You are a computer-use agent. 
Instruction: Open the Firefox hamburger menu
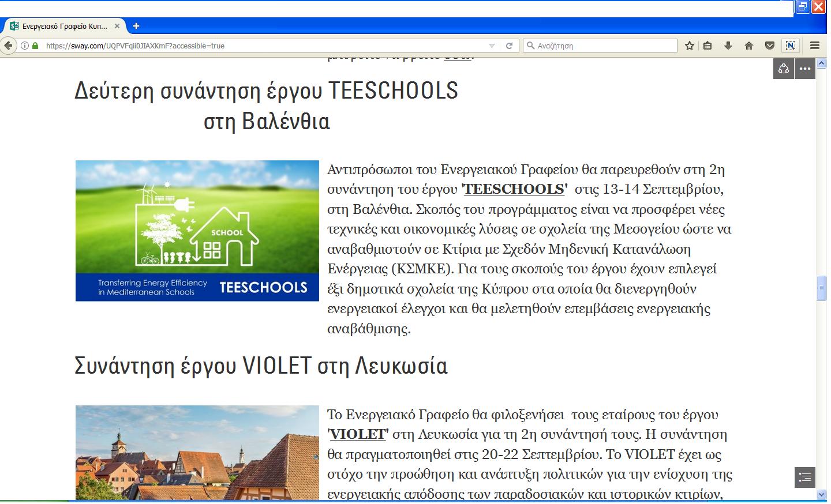pos(815,46)
